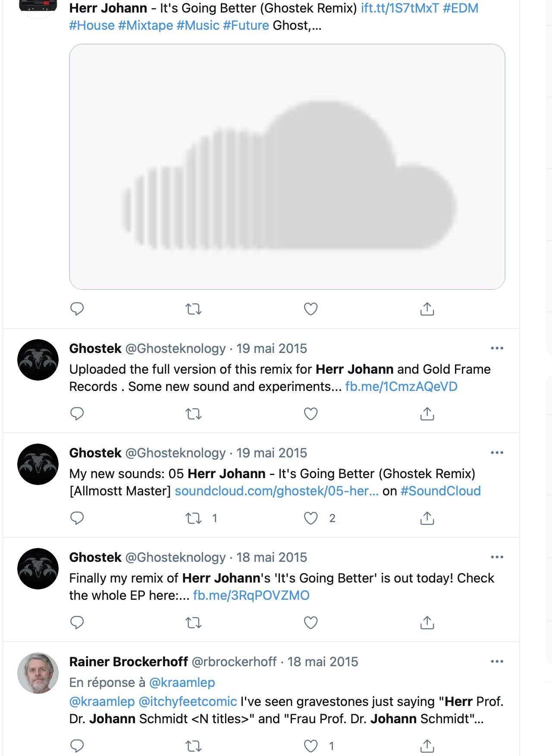Screen dimensions: 552x756
Task: Reply to the SoundCloud card tweet
Action: pyautogui.click(x=77, y=309)
